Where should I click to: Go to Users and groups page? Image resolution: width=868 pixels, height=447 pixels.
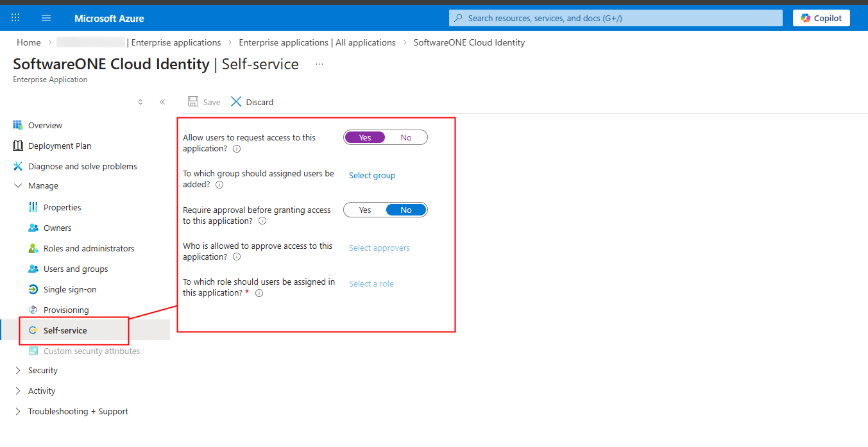pos(75,269)
